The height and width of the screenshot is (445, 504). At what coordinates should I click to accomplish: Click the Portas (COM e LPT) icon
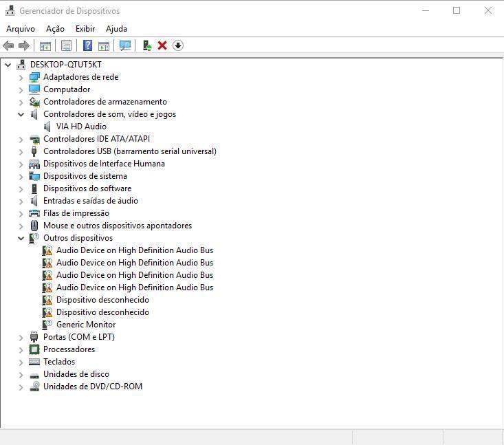pos(34,337)
